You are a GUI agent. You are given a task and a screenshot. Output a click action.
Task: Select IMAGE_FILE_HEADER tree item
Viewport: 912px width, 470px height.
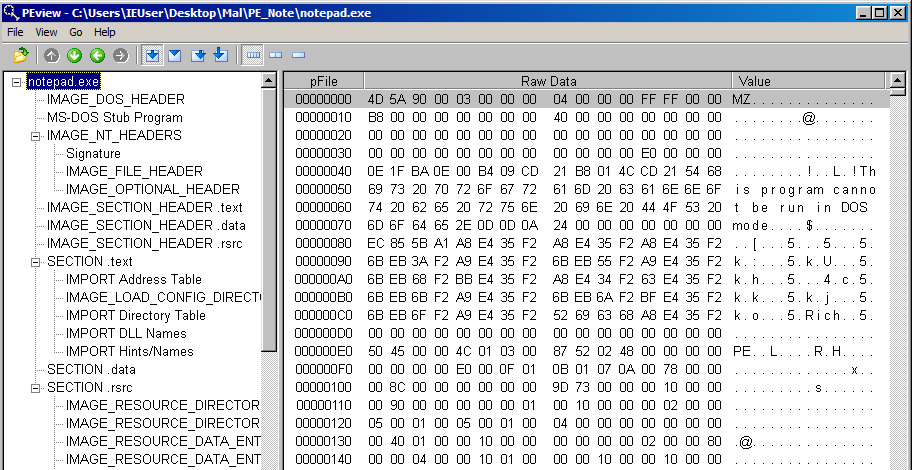[x=134, y=172]
